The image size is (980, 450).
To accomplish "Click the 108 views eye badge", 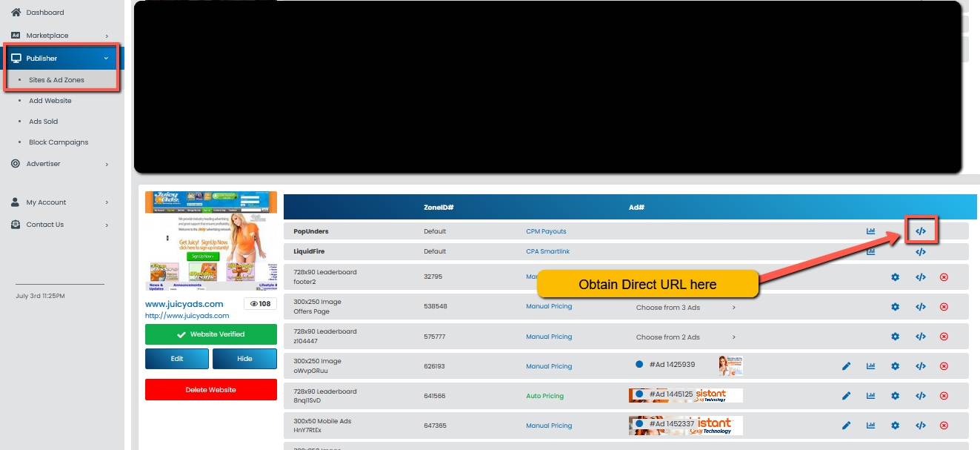I will click(260, 304).
